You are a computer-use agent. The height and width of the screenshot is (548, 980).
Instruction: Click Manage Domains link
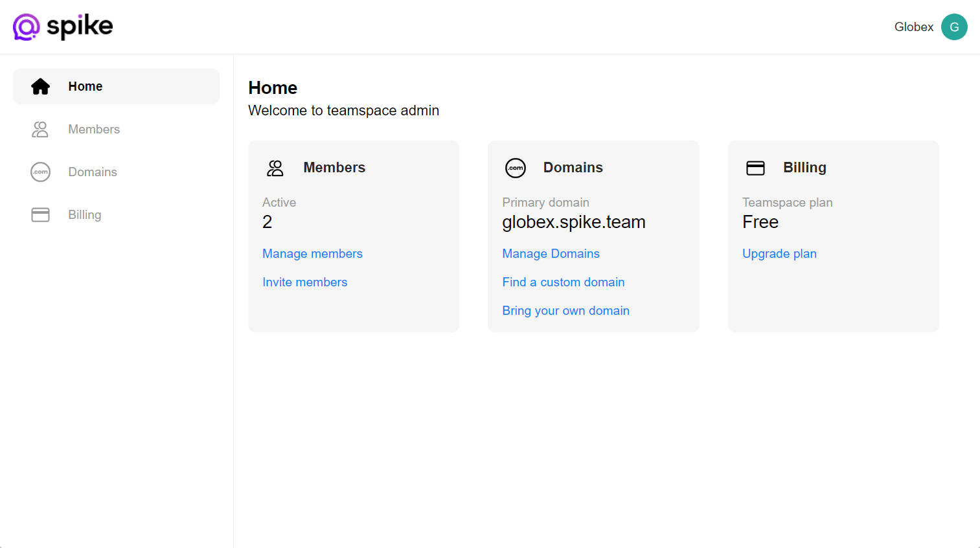point(551,253)
